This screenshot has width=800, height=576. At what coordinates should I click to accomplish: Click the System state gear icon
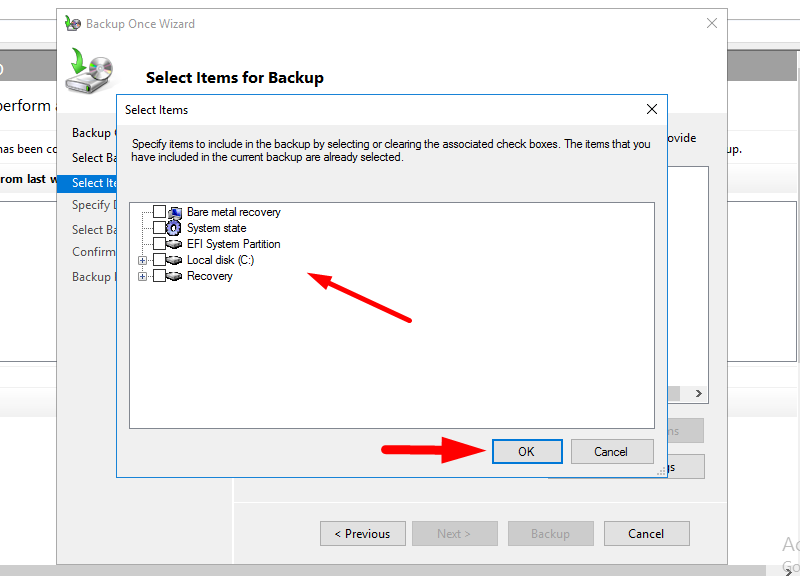tap(175, 228)
